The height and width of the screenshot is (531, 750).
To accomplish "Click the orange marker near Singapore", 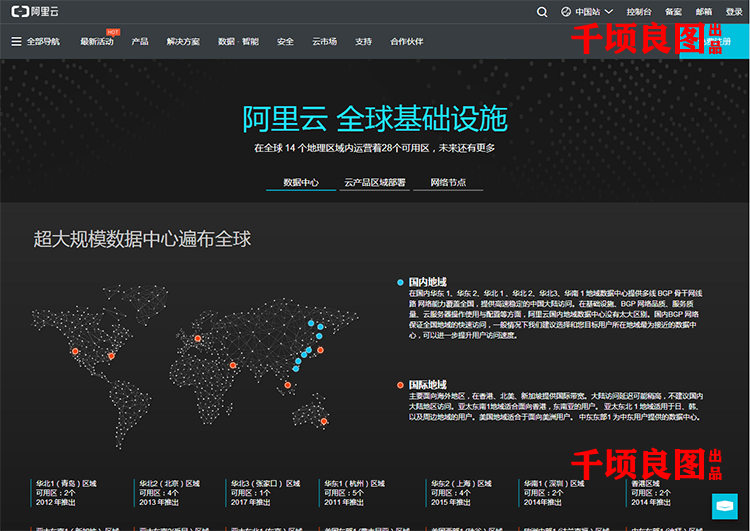I will [x=287, y=385].
